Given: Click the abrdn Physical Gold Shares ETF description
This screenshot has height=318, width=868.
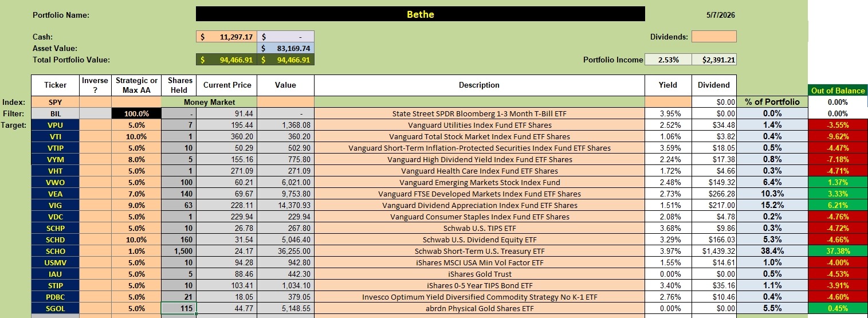Looking at the screenshot, I should click(x=480, y=308).
